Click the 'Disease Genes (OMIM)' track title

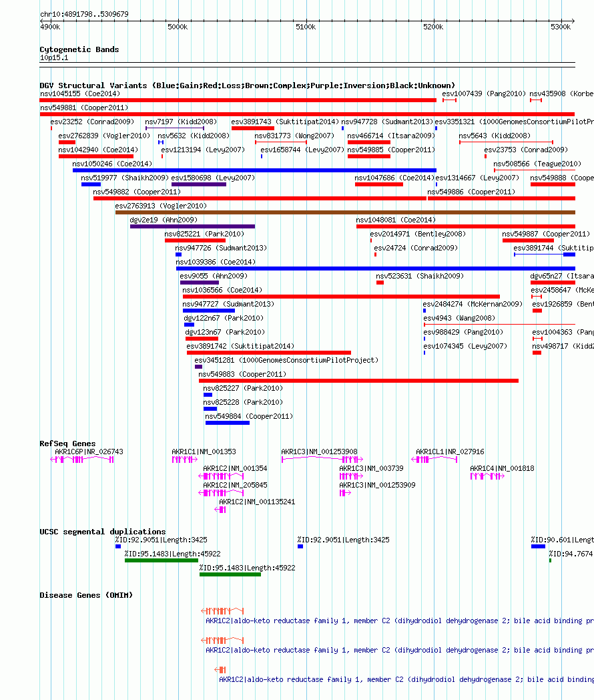pos(86,595)
